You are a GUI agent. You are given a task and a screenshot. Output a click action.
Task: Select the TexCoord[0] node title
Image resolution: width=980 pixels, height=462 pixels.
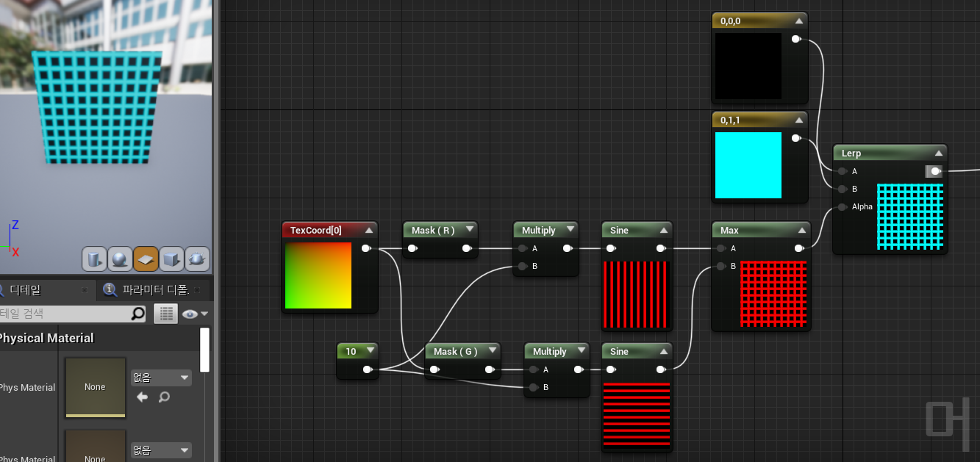click(315, 230)
